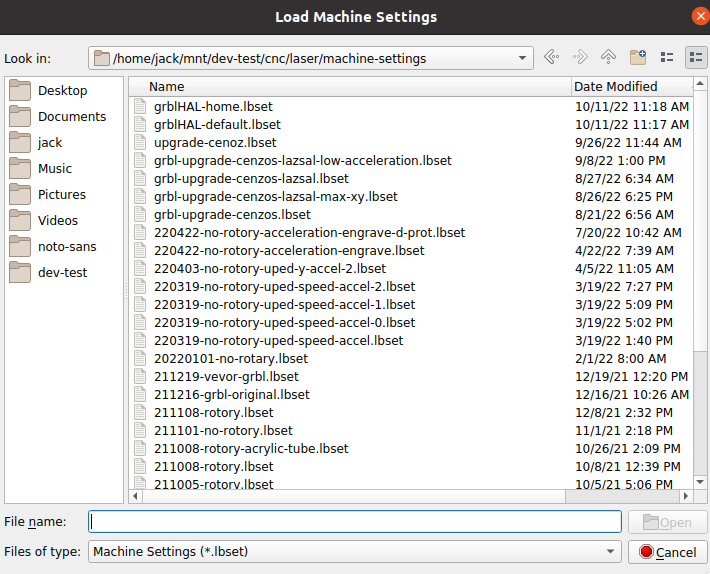The image size is (710, 574).
Task: Switch to List View icon
Action: [667, 58]
